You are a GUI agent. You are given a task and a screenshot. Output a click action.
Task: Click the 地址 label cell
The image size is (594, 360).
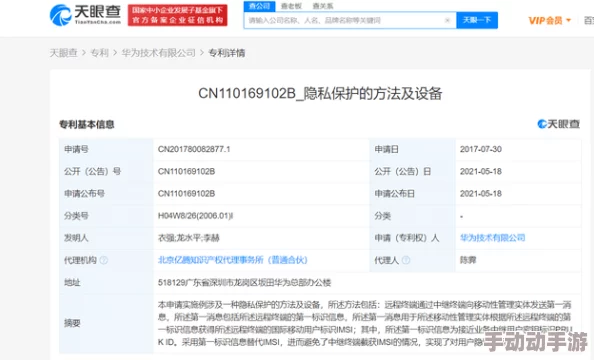106,283
